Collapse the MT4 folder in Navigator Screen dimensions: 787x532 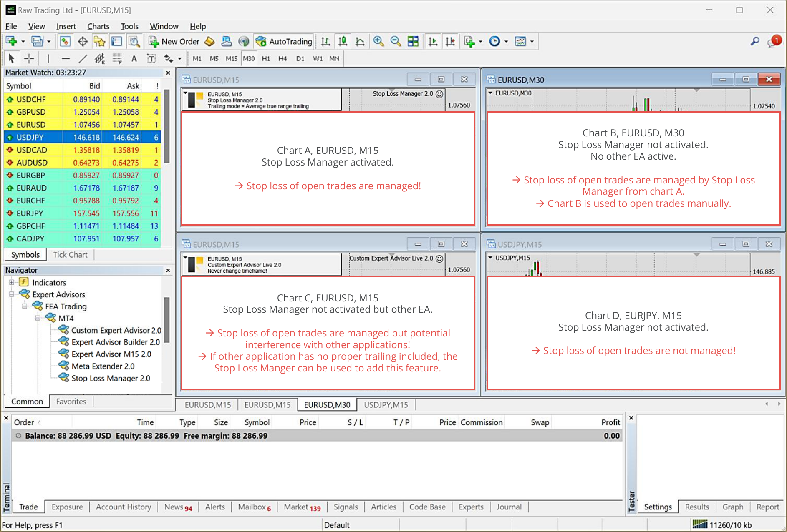[38, 318]
